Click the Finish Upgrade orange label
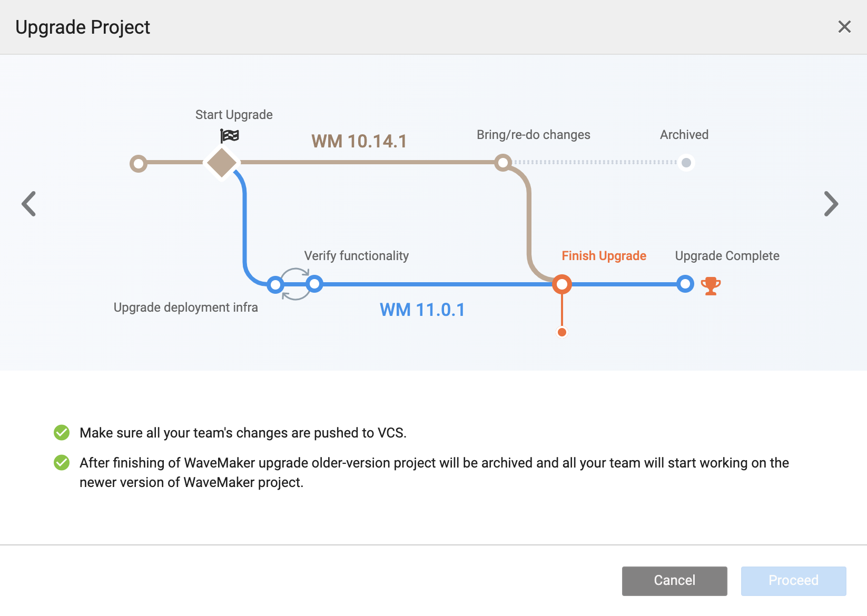Viewport: 867px width, 616px height. click(x=604, y=256)
